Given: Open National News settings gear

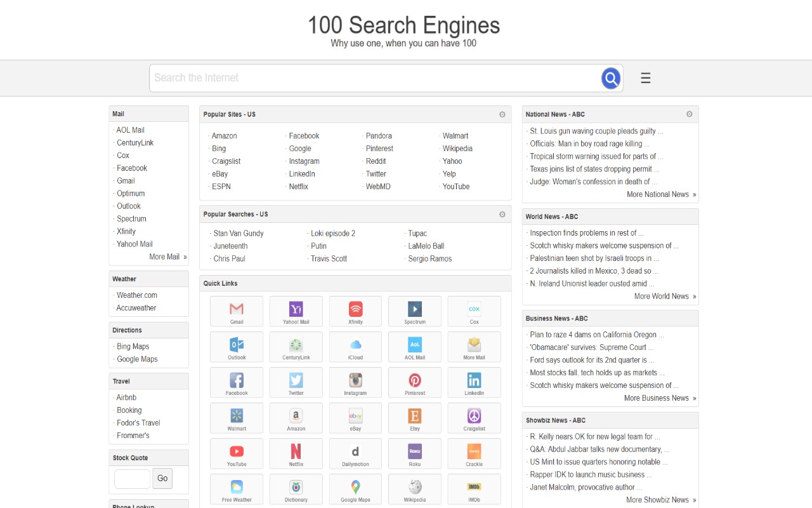Looking at the screenshot, I should [x=690, y=114].
